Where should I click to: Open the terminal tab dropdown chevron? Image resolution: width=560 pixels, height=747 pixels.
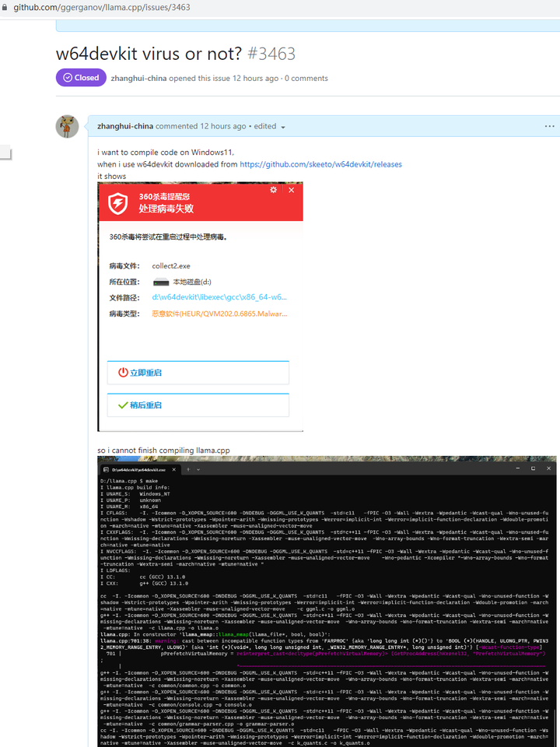[198, 469]
